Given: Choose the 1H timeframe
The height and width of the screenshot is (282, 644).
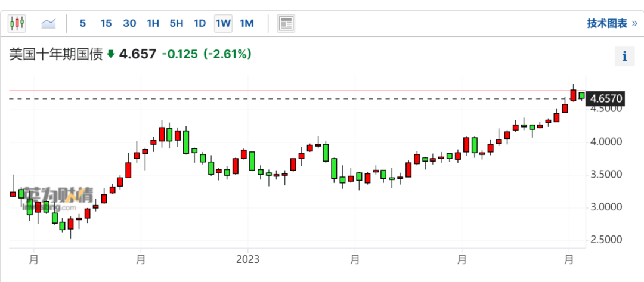Looking at the screenshot, I should tap(153, 23).
